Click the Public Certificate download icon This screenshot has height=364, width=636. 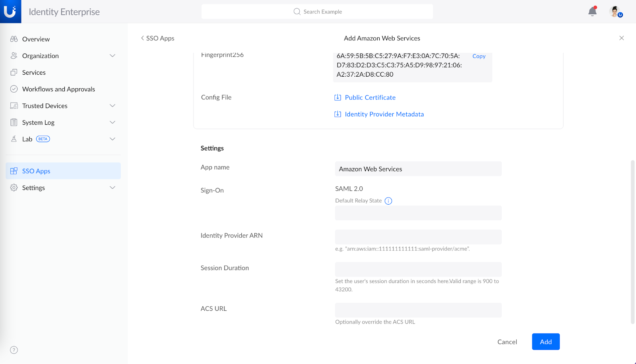[x=337, y=97]
